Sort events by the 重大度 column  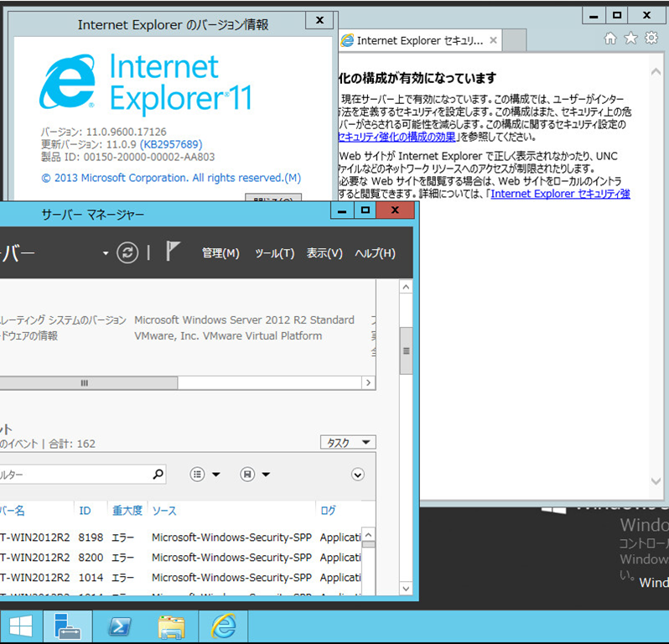pyautogui.click(x=127, y=511)
